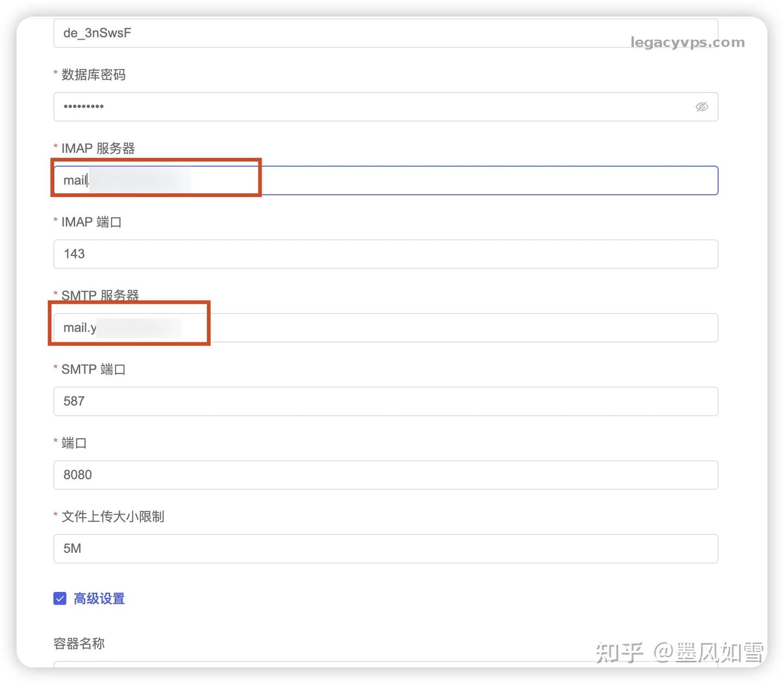
Task: Edit the 文件上传大小限制 field showing 5M
Action: tap(385, 549)
